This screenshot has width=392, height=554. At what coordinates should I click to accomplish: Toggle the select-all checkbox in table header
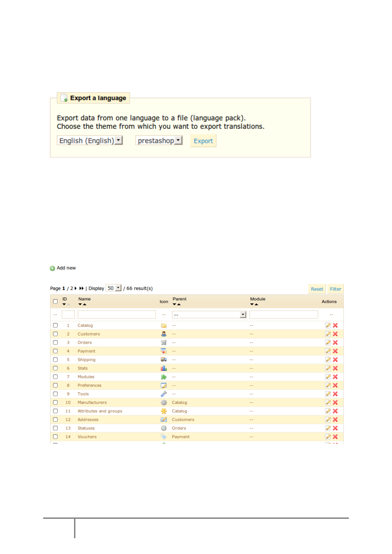(55, 301)
